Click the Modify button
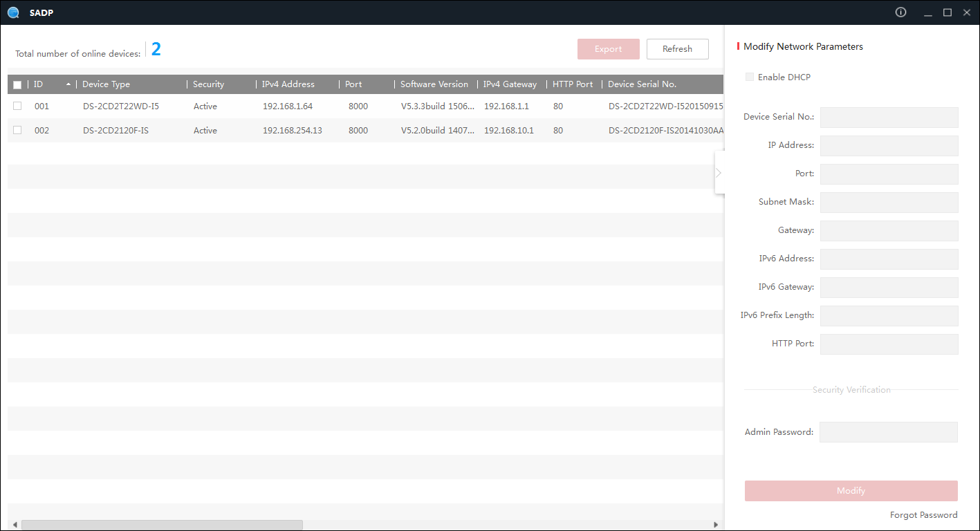 click(x=851, y=490)
